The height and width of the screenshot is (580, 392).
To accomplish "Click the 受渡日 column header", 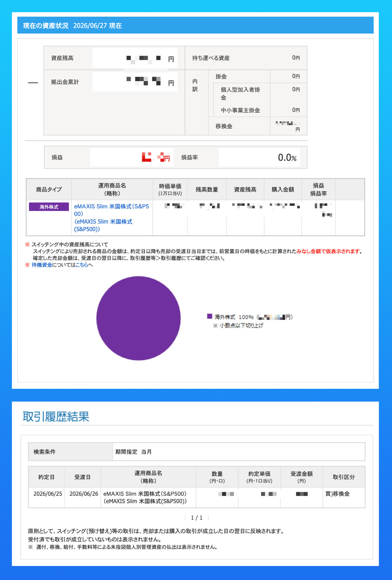I will pyautogui.click(x=82, y=477).
